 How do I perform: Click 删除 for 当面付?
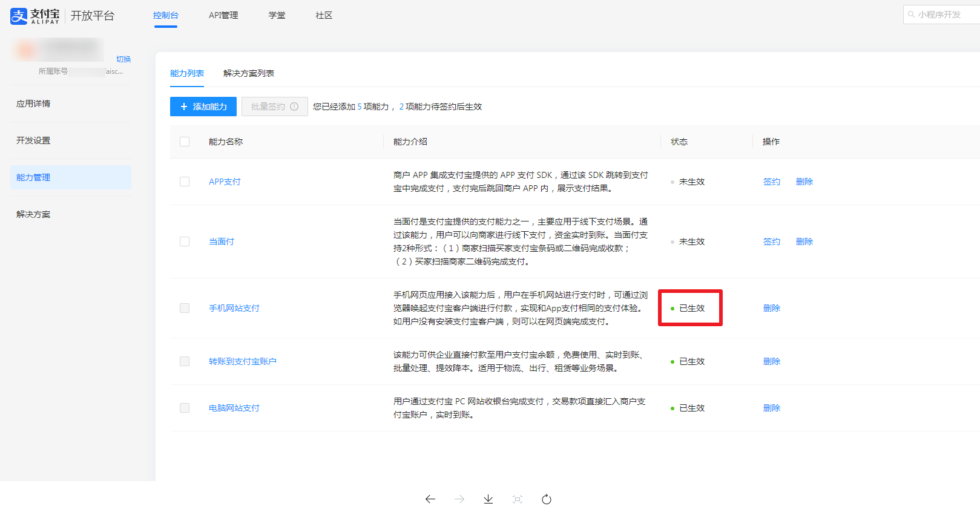pos(804,241)
